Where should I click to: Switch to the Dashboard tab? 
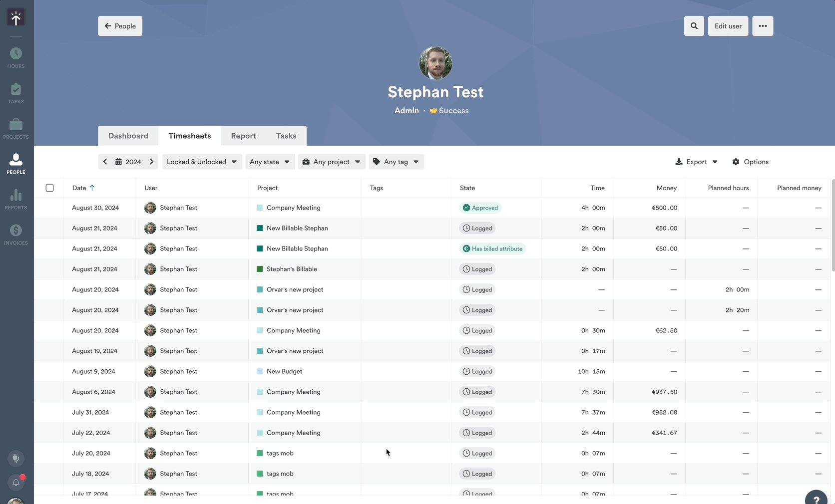[x=128, y=135]
